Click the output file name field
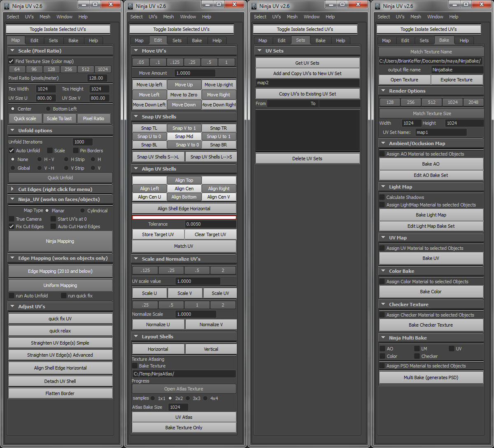Screen dimensions: 494x448 click(457, 70)
